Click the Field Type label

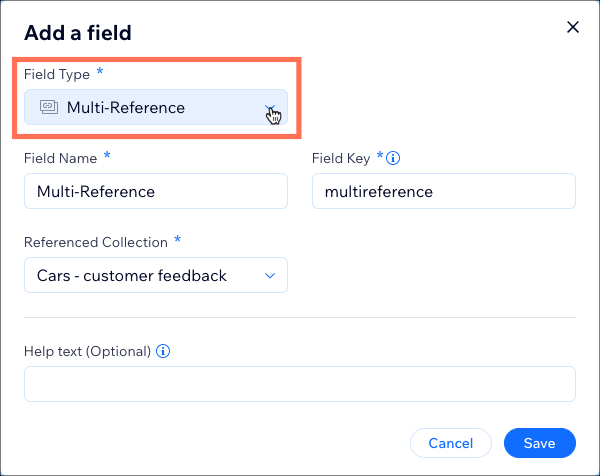[57, 74]
